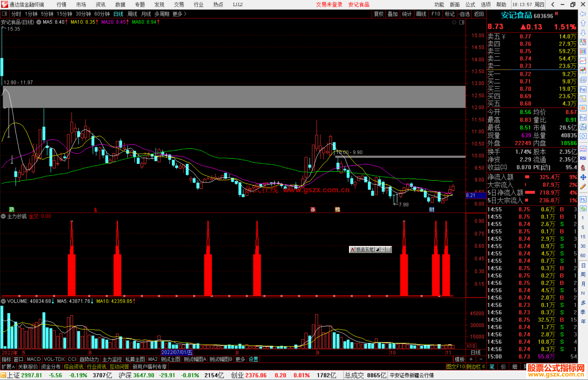The height and width of the screenshot is (380, 588).
Task: Open the 更多 indicators option in bottom bar
Action: (240, 359)
